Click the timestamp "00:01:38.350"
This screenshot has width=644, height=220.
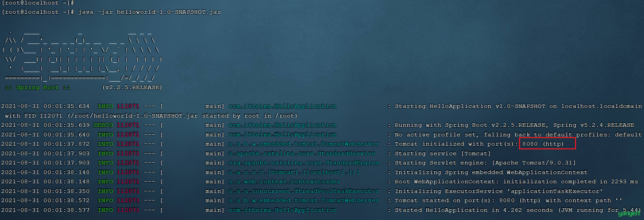66,191
